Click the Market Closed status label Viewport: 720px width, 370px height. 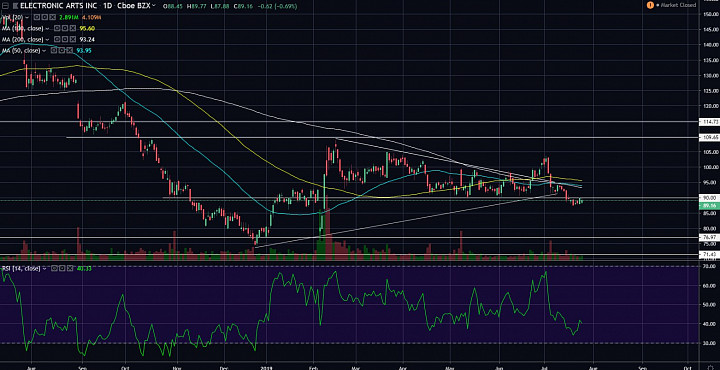pos(679,5)
